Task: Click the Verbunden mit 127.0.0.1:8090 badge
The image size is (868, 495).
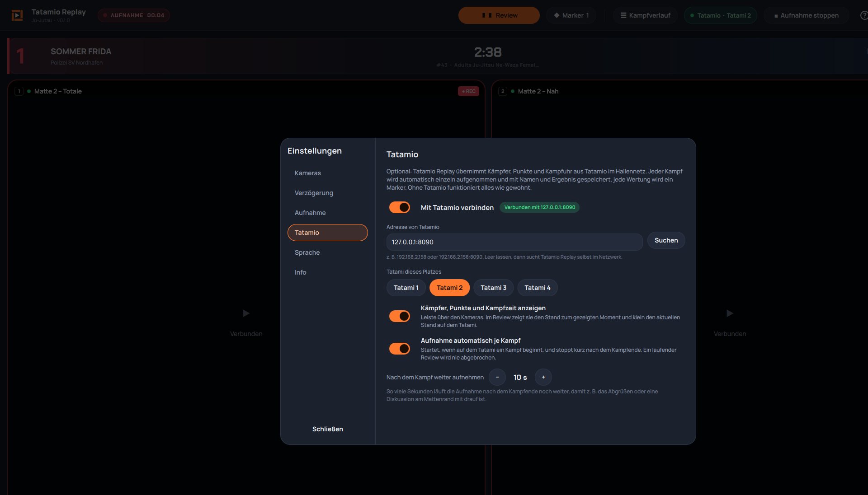Action: click(539, 207)
